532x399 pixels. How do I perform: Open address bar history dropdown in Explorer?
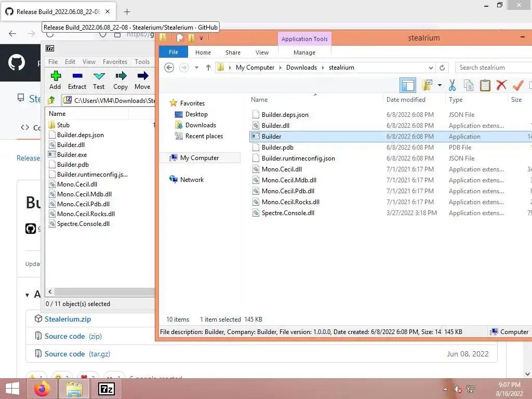(431, 68)
